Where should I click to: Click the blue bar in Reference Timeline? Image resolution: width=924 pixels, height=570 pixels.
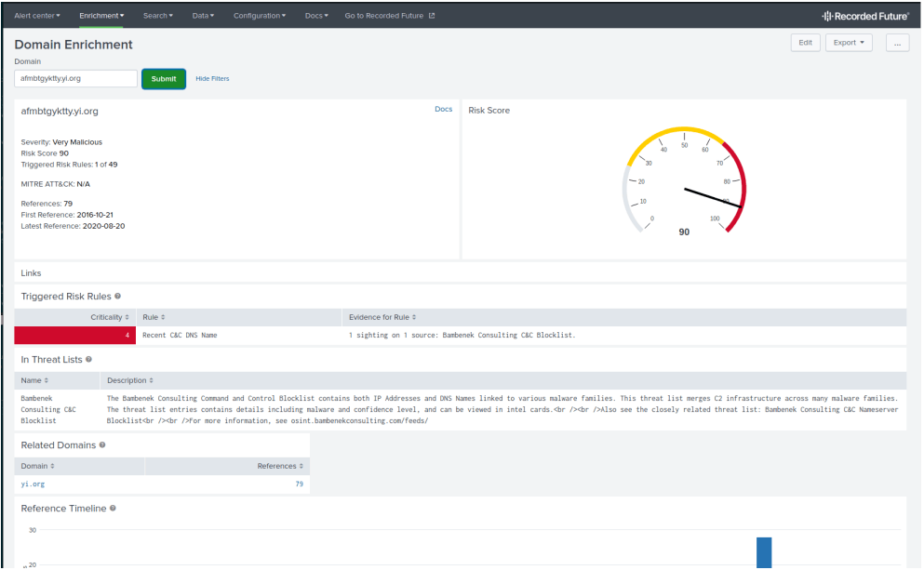(764, 552)
